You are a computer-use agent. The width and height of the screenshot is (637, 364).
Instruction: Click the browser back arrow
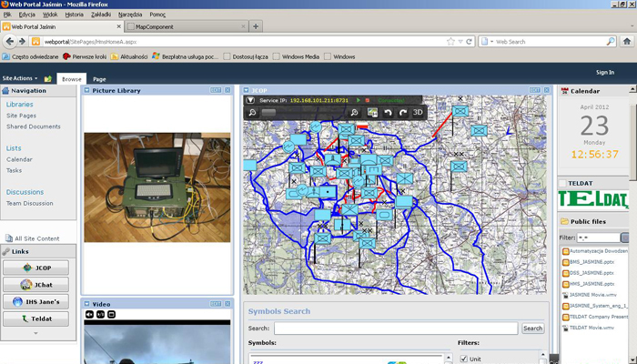pyautogui.click(x=10, y=42)
